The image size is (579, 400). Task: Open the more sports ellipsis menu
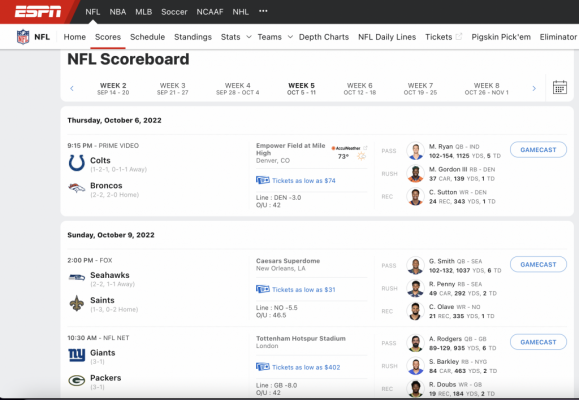(263, 11)
